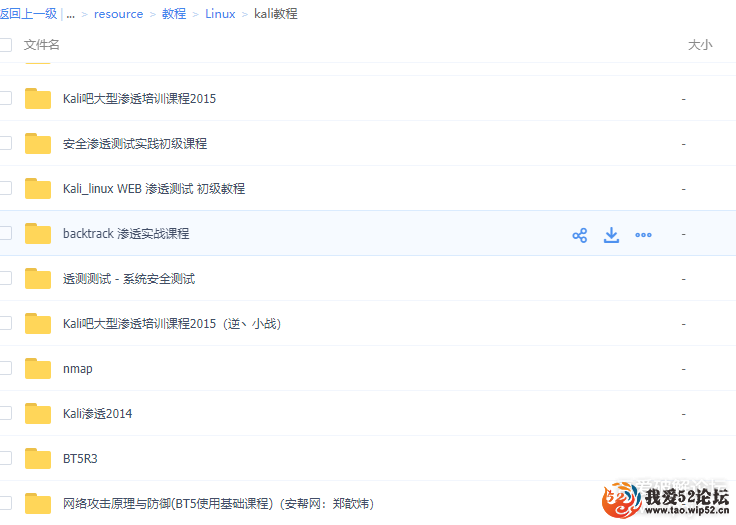The height and width of the screenshot is (525, 736).
Task: Open the nmap folder icon
Action: point(38,369)
